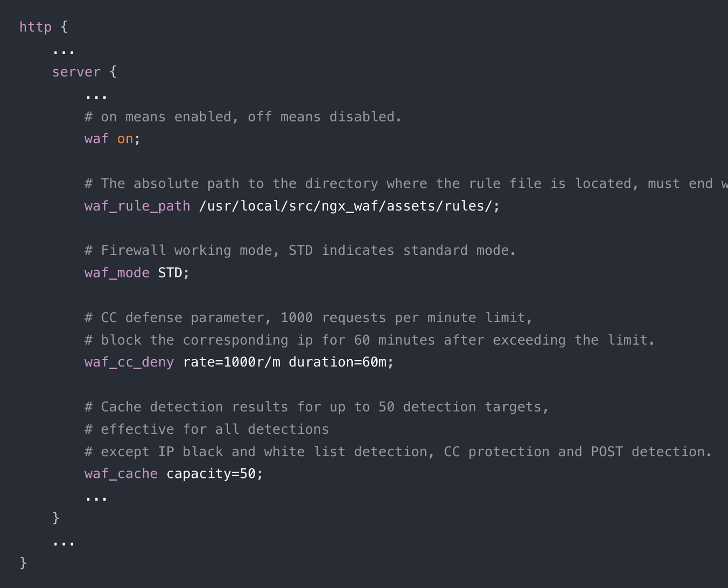Click the "waf" directive above waf_rule_path
Viewport: 728px width, 588px height.
tap(96, 139)
